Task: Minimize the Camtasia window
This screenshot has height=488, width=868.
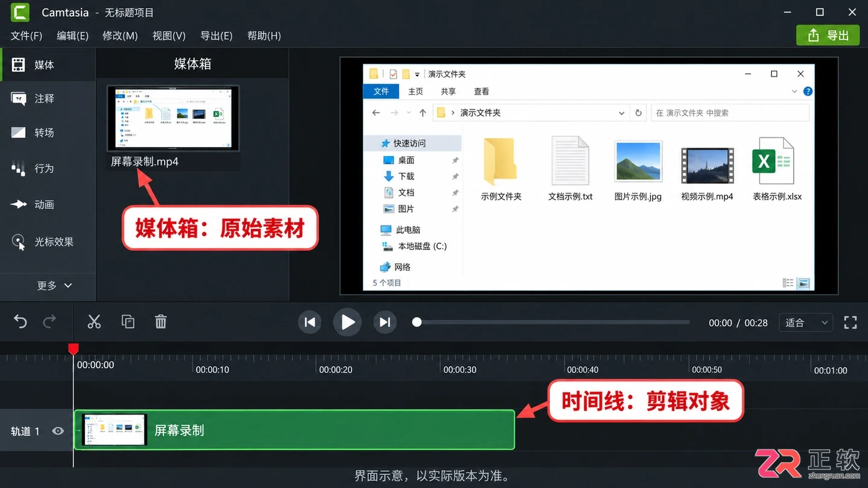Action: click(787, 12)
